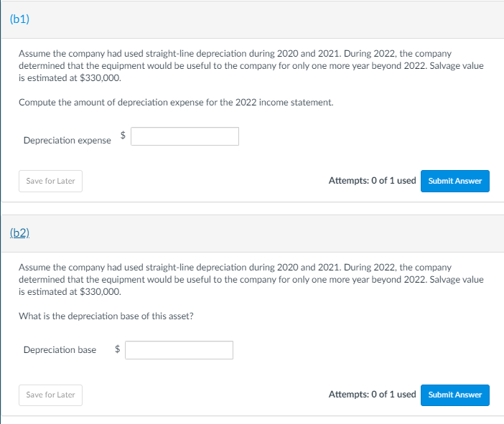
Task: Open the (b1) section heading link
Action: [x=19, y=19]
